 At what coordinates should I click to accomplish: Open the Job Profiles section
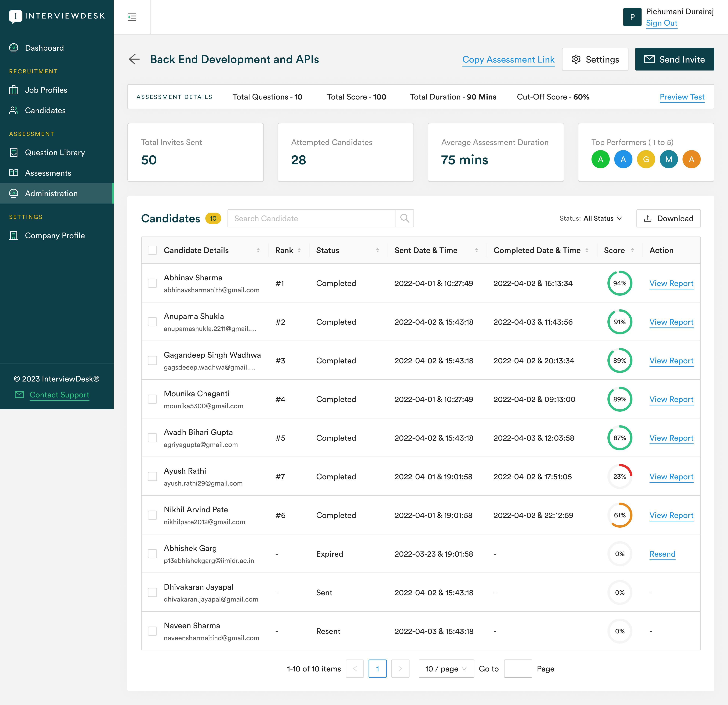pyautogui.click(x=46, y=90)
